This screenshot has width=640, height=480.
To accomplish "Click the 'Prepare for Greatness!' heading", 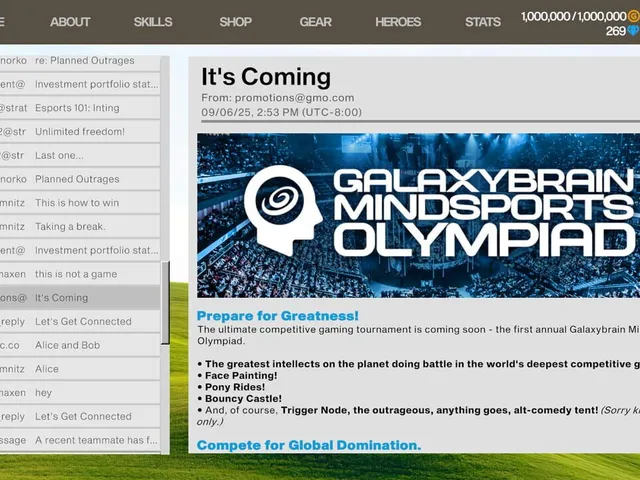I will pos(278,316).
